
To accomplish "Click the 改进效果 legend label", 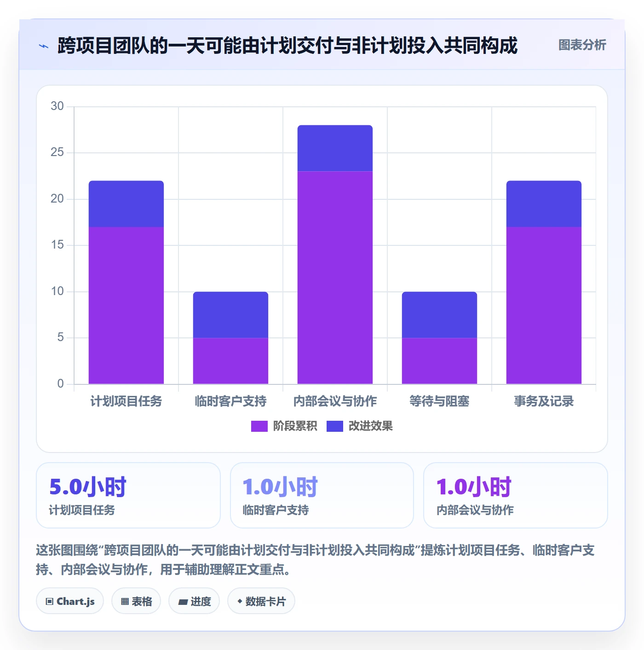I will pyautogui.click(x=370, y=426).
